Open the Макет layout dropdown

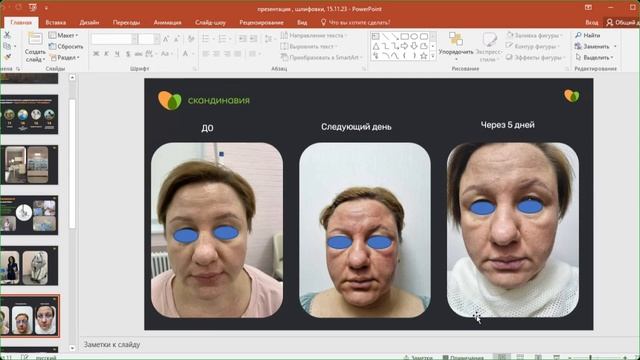64,36
